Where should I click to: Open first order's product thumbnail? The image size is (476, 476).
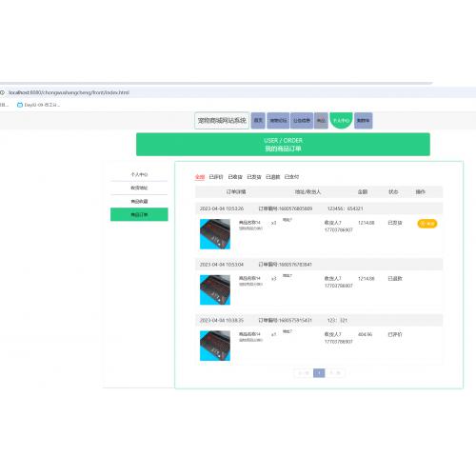point(215,234)
